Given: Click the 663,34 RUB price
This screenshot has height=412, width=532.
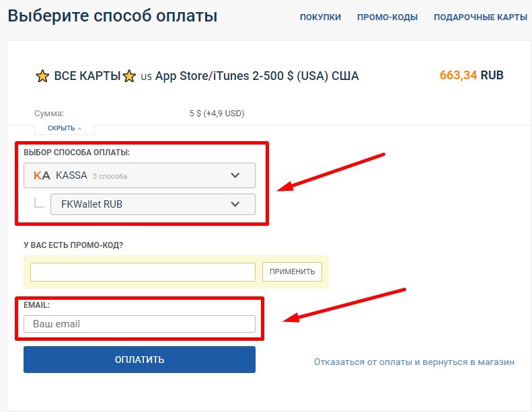Looking at the screenshot, I should point(471,75).
